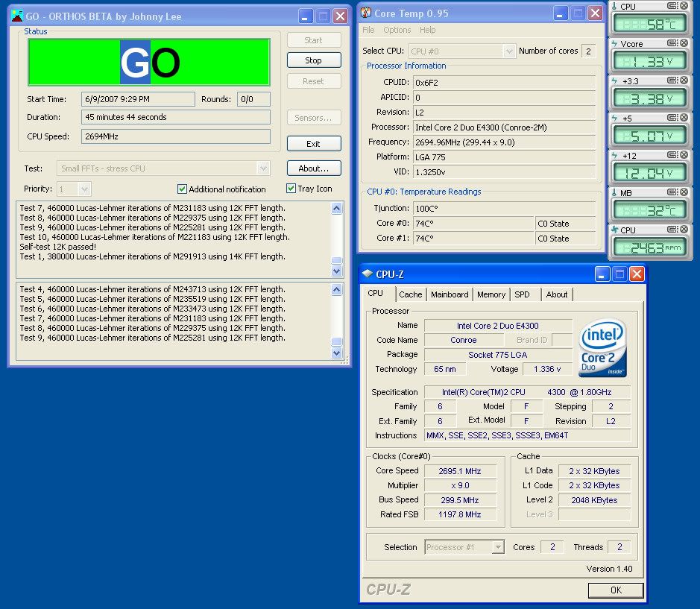Click the lightning icon on the Vcore gadget

tap(614, 44)
